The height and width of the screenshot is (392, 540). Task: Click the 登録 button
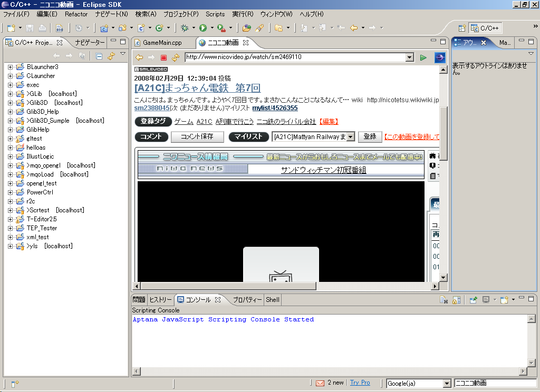point(370,136)
